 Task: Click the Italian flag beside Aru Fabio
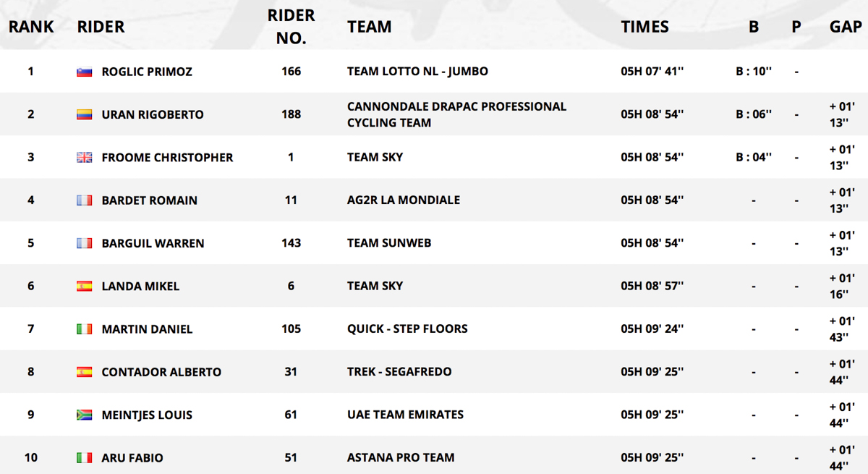85,458
